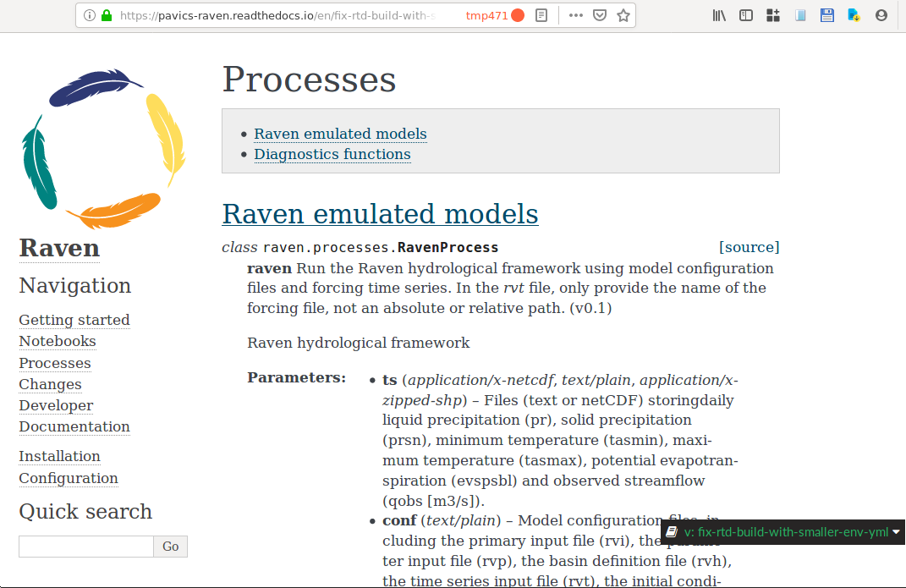This screenshot has width=906, height=588.
Task: Open the Firefox account avatar icon
Action: 881,15
